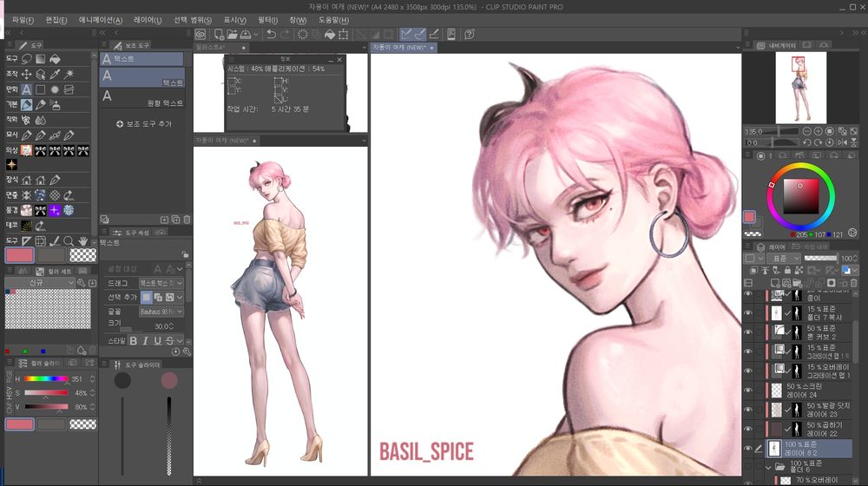Toggle lock layer padlock icon

click(x=787, y=270)
